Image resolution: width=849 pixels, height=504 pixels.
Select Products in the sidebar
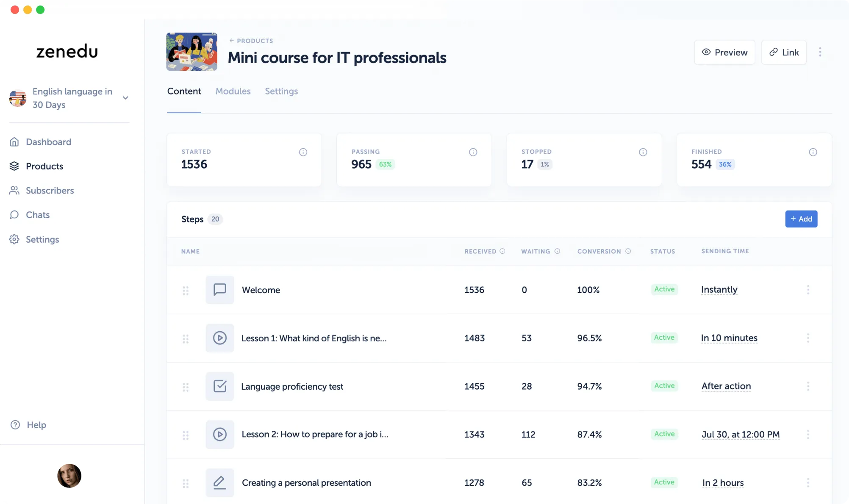[44, 166]
